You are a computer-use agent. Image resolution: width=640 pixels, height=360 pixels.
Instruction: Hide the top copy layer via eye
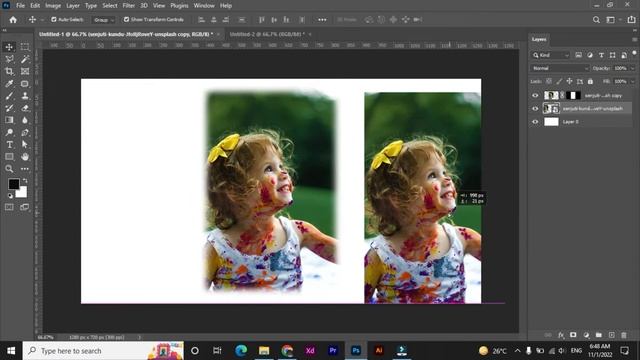(535, 96)
